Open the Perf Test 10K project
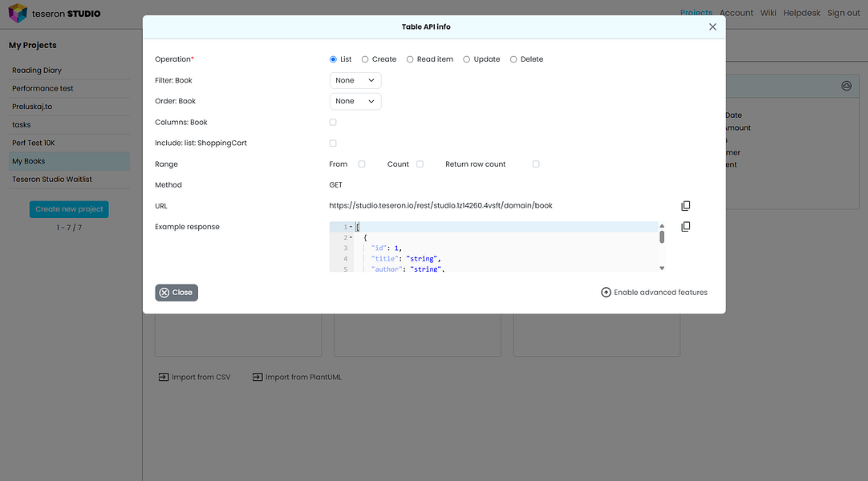Screen dimensions: 868x481 click(x=69, y=143)
